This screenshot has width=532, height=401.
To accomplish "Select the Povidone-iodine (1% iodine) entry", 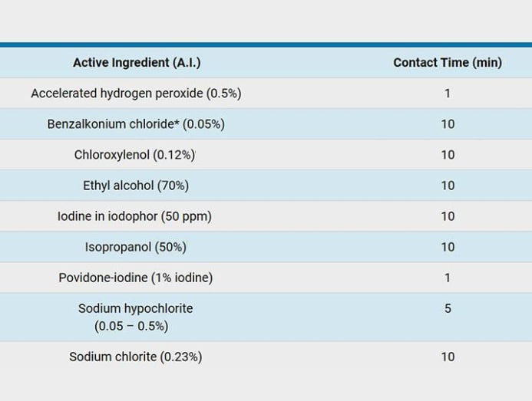I will tap(136, 278).
